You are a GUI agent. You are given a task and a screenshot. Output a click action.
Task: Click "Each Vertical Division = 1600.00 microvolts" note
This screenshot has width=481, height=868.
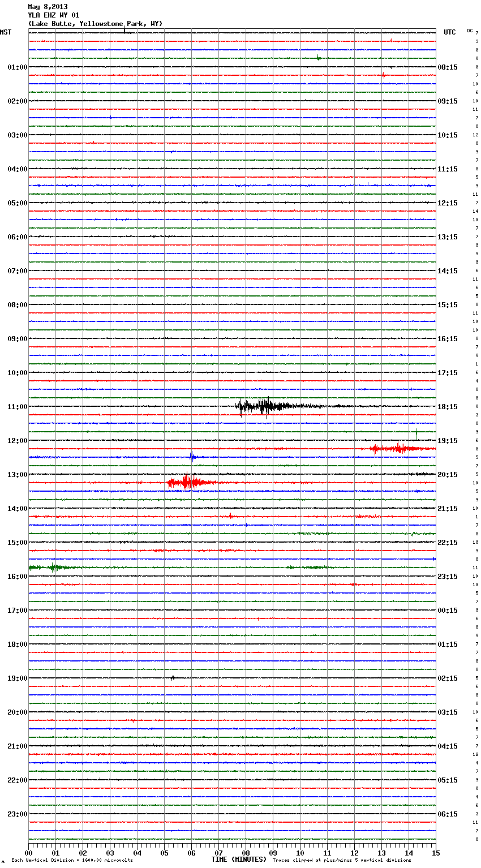72,860
